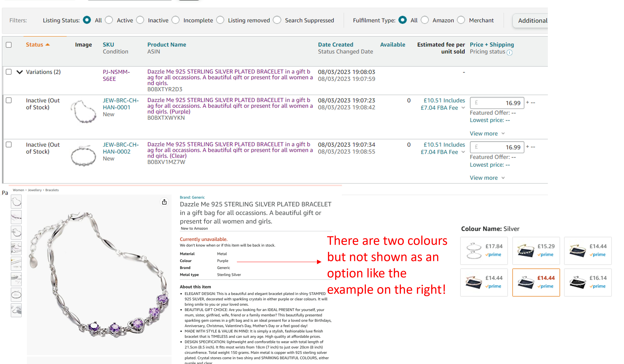This screenshot has width=624, height=364.
Task: Collapse the Variations (2) chevron
Action: point(20,72)
